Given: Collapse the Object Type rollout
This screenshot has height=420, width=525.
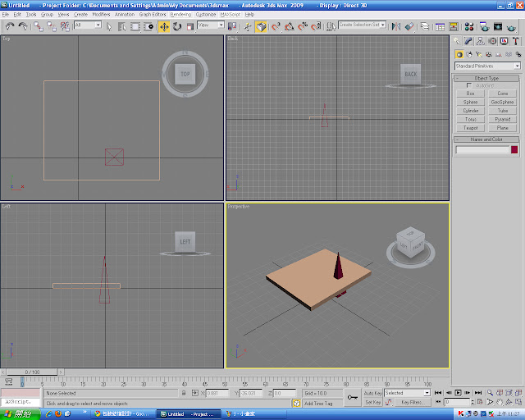Looking at the screenshot, I should point(486,78).
